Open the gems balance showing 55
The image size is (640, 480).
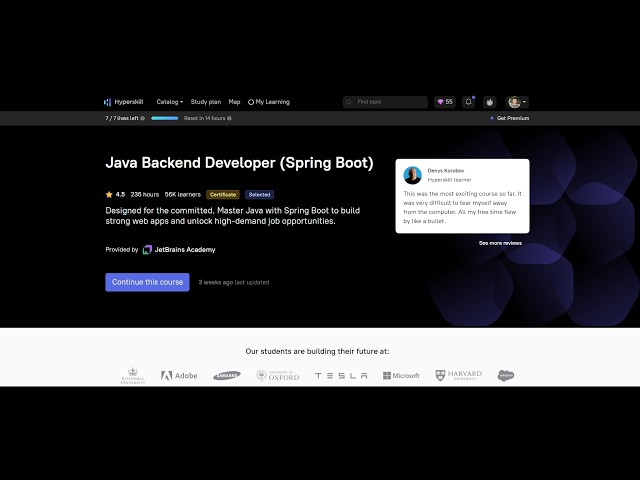[445, 102]
